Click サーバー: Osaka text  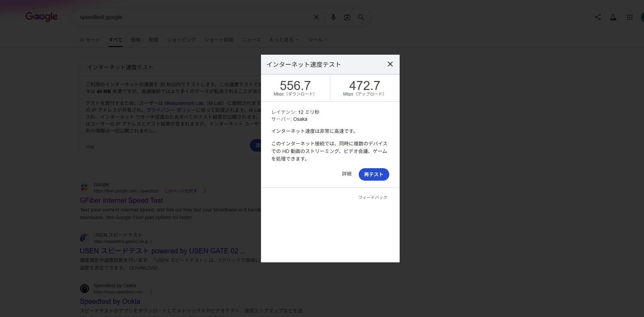point(289,119)
